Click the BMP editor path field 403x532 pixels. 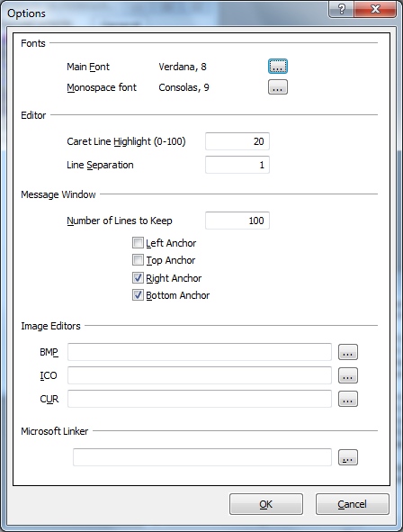(200, 352)
